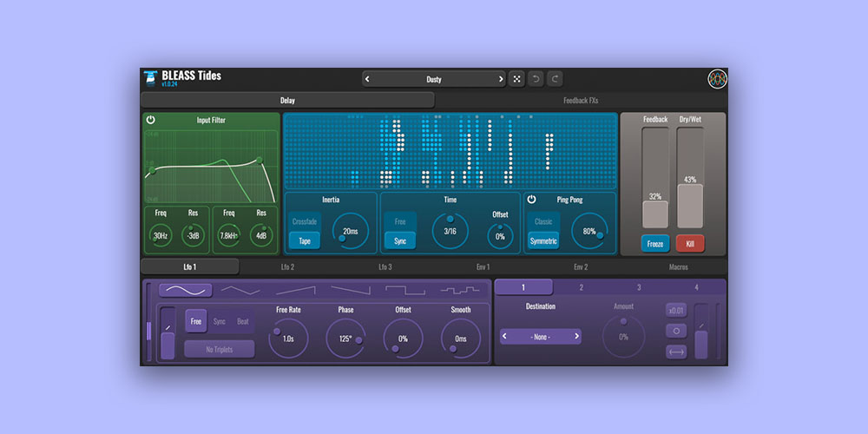Viewport: 868px width, 434px height.
Task: Click the redo arrow icon
Action: click(556, 79)
